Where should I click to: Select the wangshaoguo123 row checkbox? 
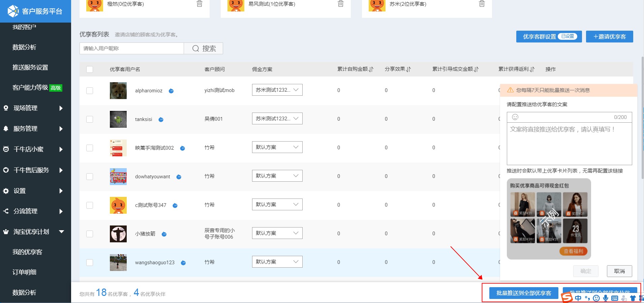click(90, 263)
